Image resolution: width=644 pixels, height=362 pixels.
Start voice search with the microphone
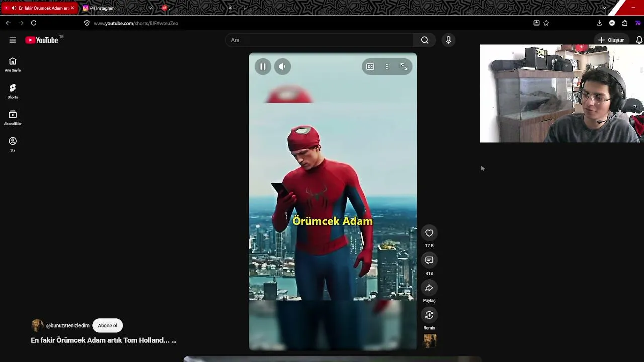pyautogui.click(x=448, y=40)
